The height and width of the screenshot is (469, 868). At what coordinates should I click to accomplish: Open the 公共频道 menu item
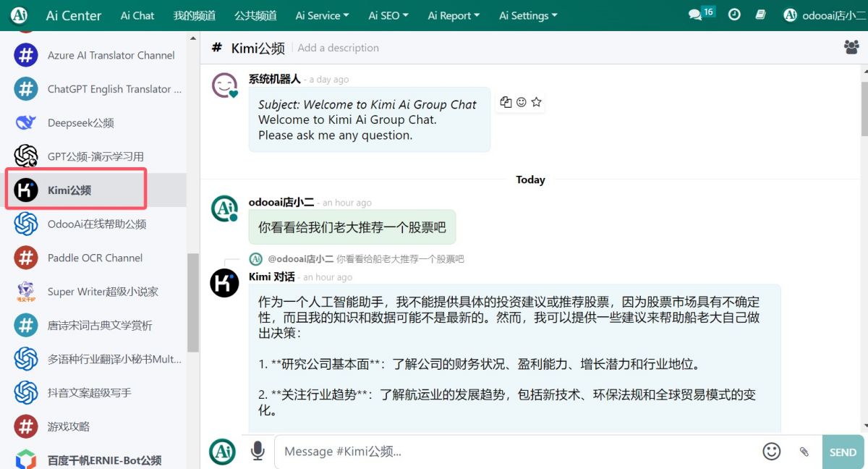(255, 15)
